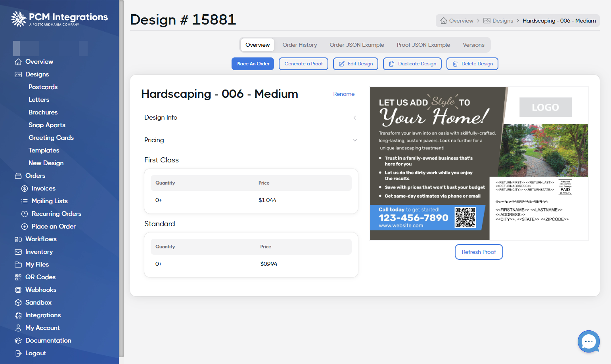The height and width of the screenshot is (364, 611).
Task: Click the blue Place An Order button
Action: tap(253, 64)
